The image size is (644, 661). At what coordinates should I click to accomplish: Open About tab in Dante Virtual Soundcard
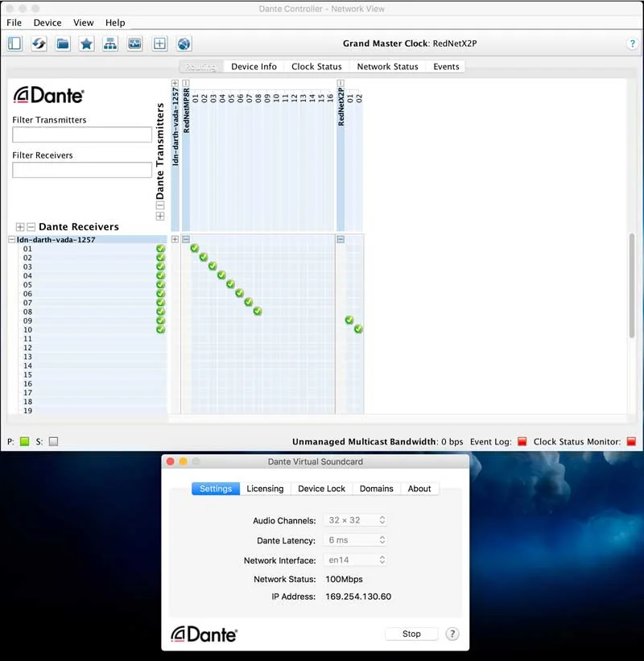[419, 489]
